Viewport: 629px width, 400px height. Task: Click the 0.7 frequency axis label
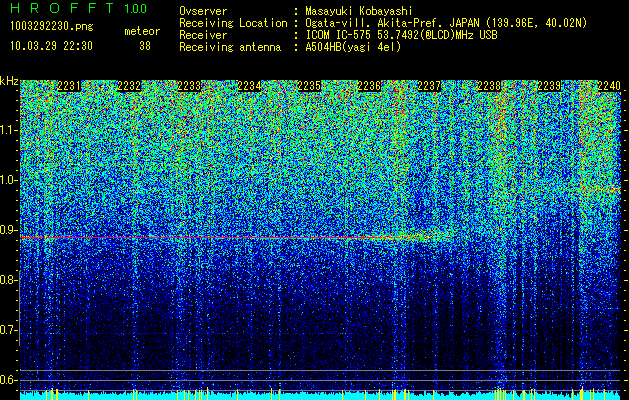tap(9, 330)
